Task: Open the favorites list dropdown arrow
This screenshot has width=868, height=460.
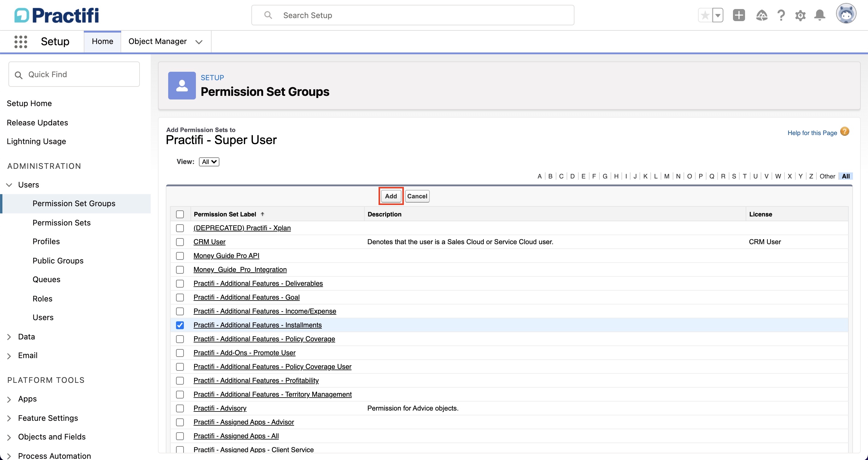Action: point(718,15)
